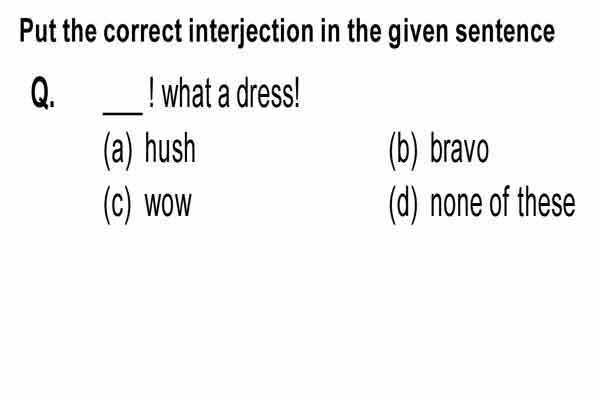This screenshot has height=400, width=600.
Task: Select 'none of these' answer text
Action: click(x=502, y=202)
